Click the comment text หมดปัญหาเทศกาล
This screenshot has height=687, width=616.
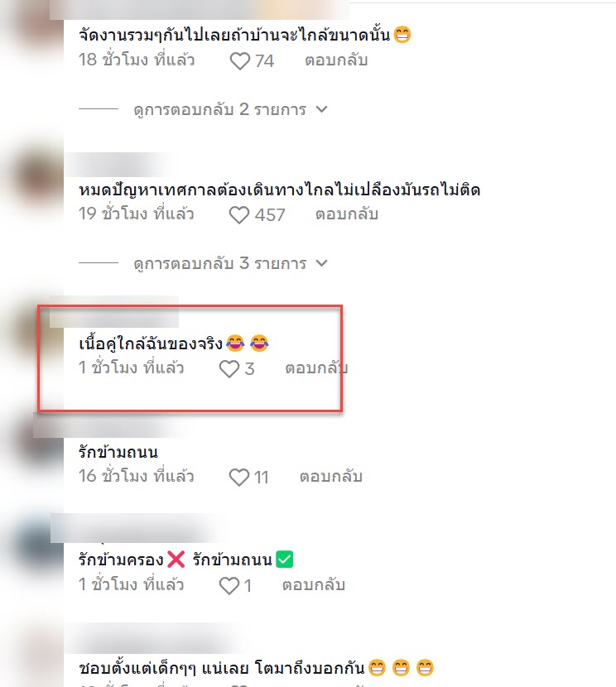point(280,190)
